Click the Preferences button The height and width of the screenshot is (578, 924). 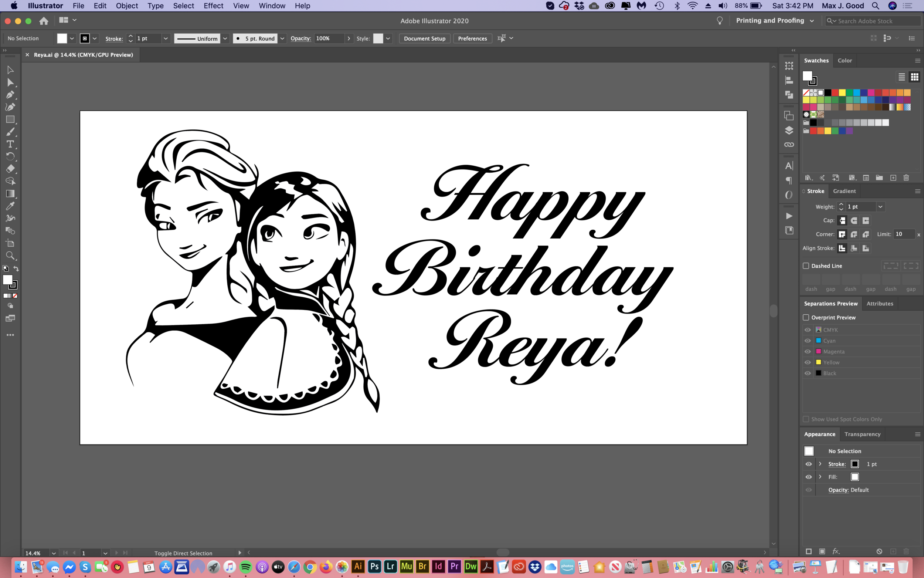click(x=472, y=38)
